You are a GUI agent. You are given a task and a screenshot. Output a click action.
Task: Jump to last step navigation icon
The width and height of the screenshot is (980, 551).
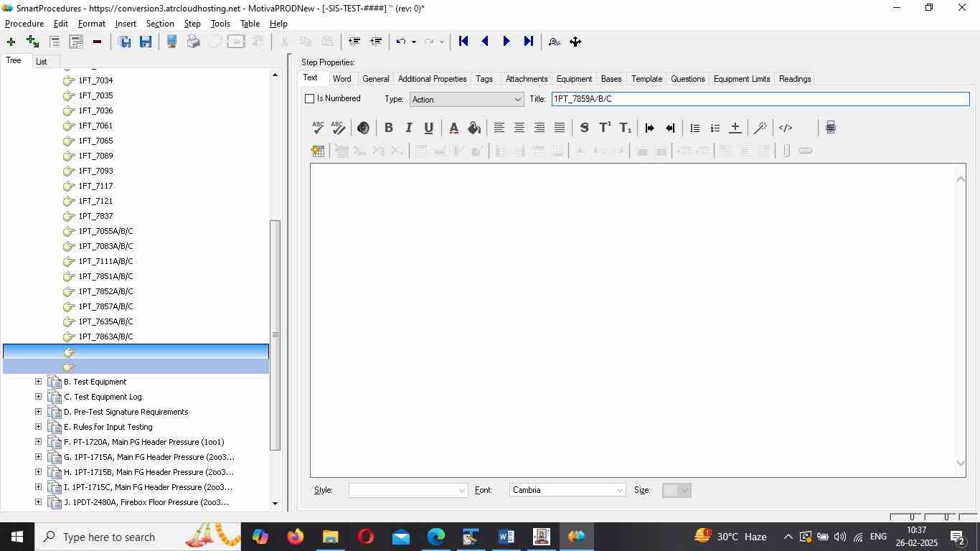pyautogui.click(x=528, y=42)
